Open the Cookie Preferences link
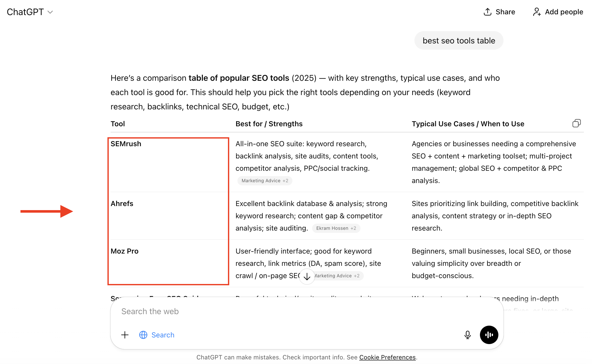This screenshot has height=364, width=592. (387, 357)
